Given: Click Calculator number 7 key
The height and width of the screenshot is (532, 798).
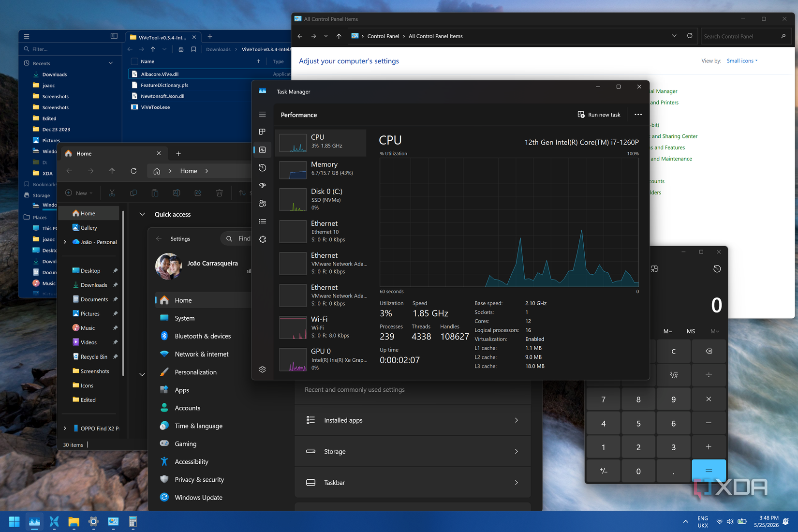Looking at the screenshot, I should pos(603,399).
